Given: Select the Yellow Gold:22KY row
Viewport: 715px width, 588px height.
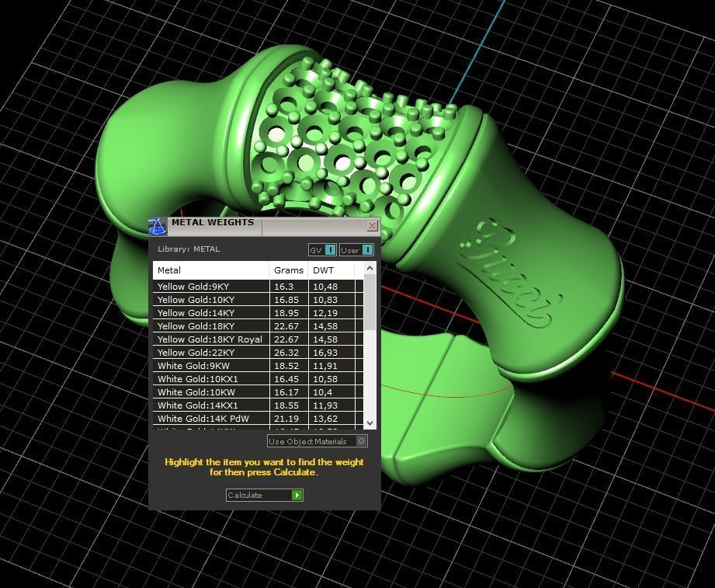Looking at the screenshot, I should [x=258, y=353].
